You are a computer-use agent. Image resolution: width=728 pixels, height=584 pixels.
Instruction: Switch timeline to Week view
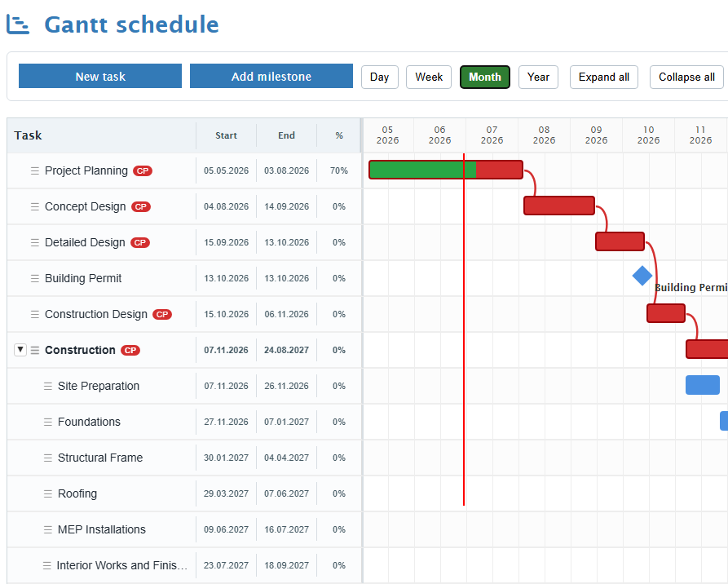(x=429, y=77)
